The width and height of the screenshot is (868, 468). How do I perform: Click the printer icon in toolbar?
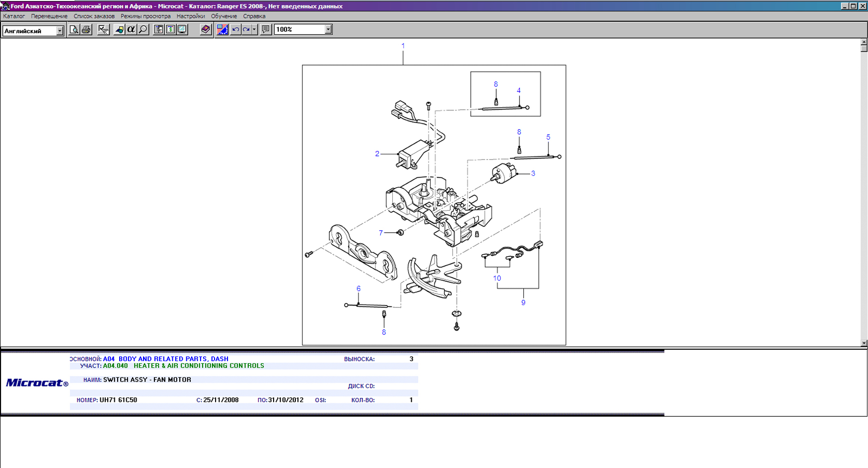[x=86, y=30]
